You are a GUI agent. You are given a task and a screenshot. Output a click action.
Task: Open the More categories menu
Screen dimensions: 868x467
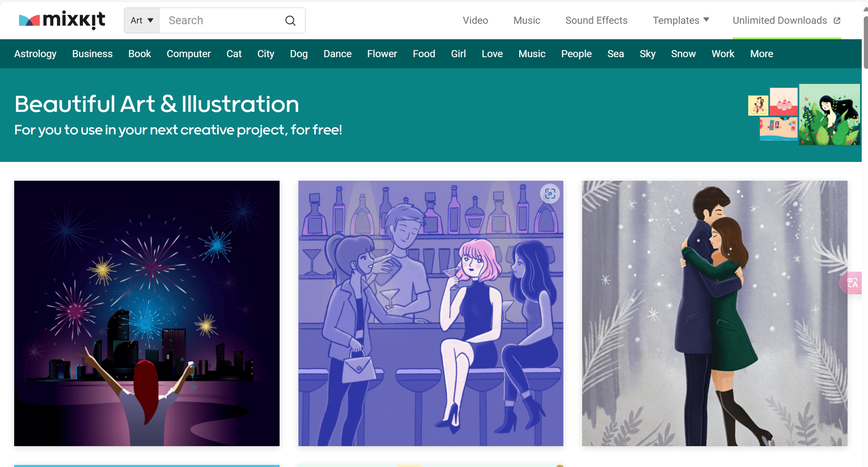761,54
